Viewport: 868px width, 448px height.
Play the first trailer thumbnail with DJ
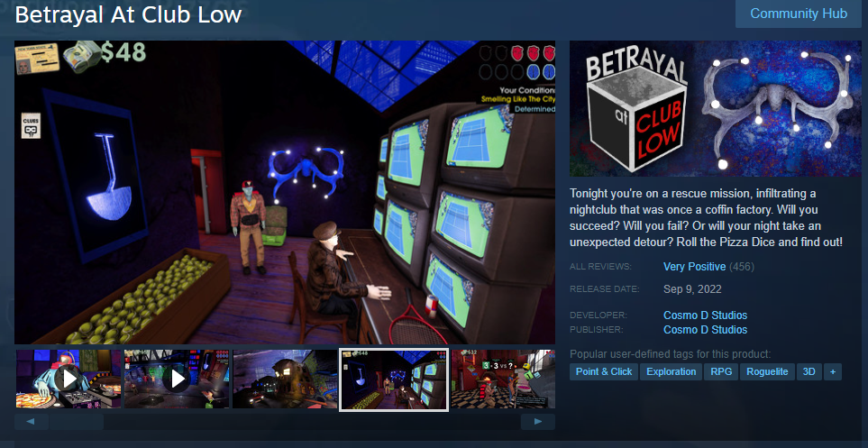[69, 379]
